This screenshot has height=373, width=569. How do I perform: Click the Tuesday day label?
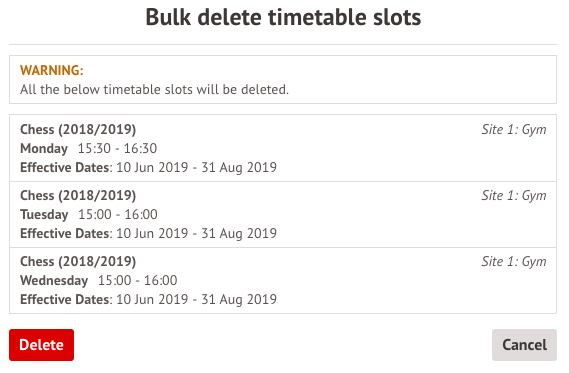[44, 215]
